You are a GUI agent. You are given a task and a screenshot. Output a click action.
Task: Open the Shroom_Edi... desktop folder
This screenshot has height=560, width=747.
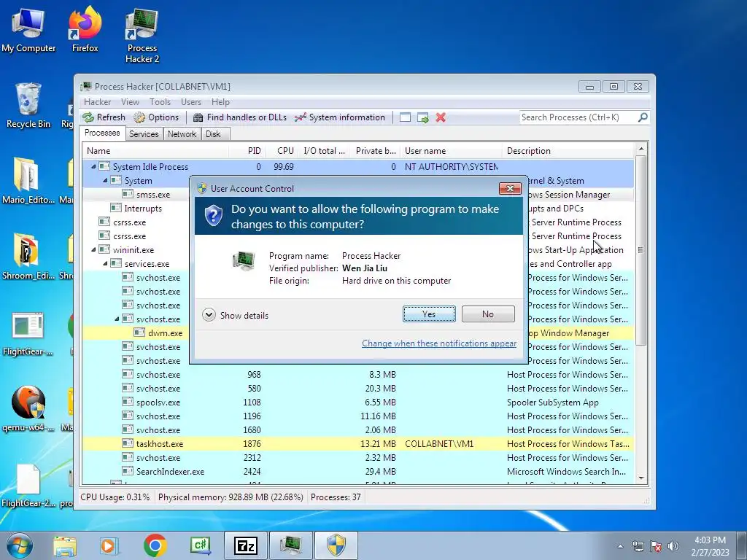pos(28,256)
